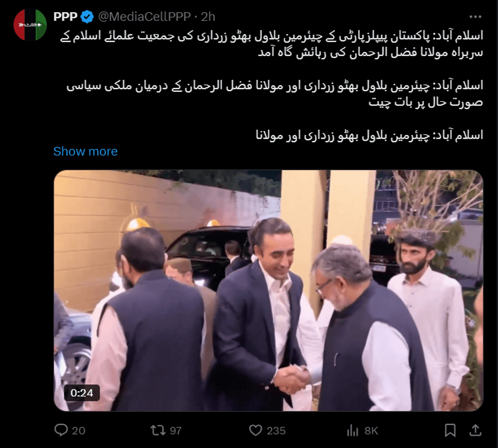Click the blue verified badge
Viewport: 498px width, 448px height.
coord(87,17)
